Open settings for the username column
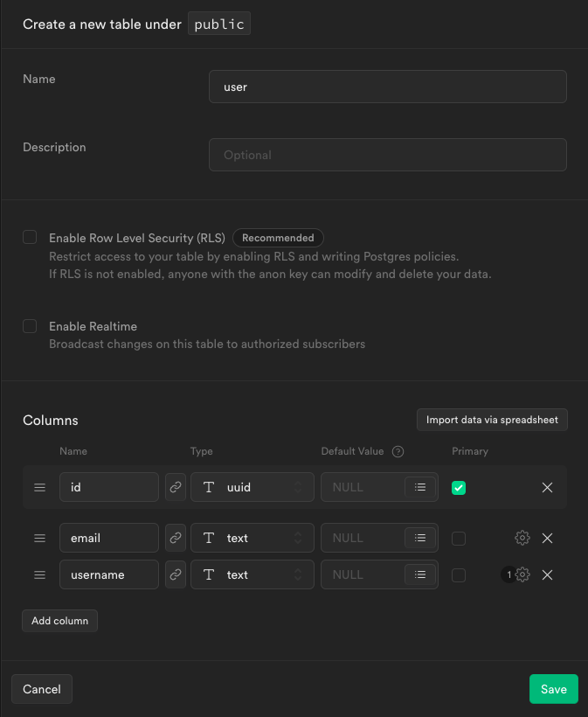588x717 pixels. coord(522,574)
